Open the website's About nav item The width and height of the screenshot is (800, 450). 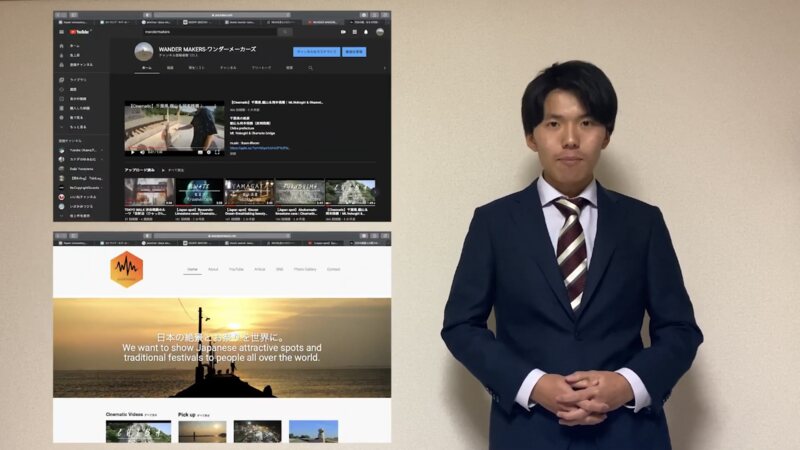pos(213,269)
